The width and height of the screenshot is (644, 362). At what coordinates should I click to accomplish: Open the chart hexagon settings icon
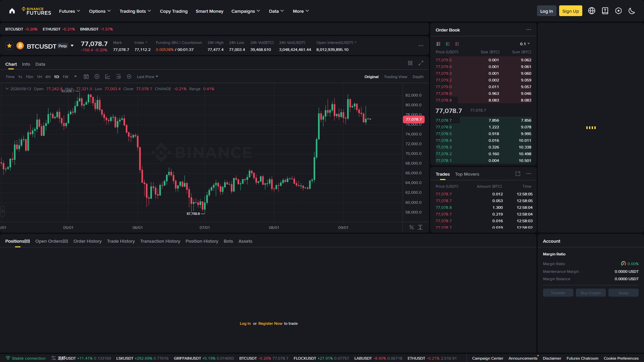(129, 77)
